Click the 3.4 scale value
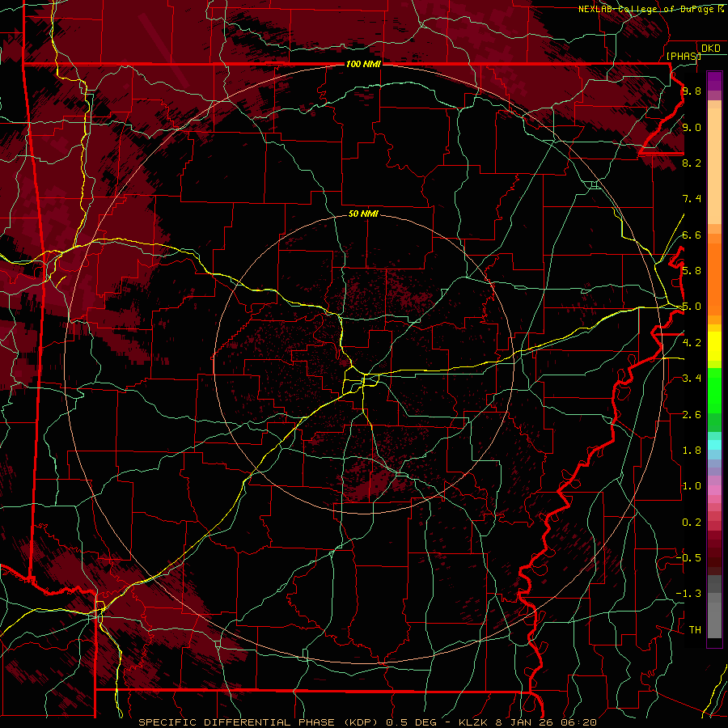The image size is (728, 728). [x=692, y=379]
